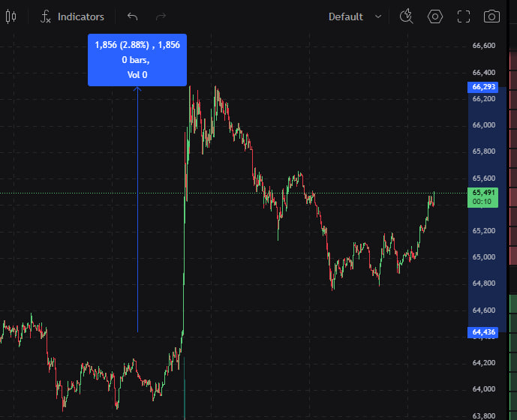Click the 66,293 price axis label

tap(483, 87)
